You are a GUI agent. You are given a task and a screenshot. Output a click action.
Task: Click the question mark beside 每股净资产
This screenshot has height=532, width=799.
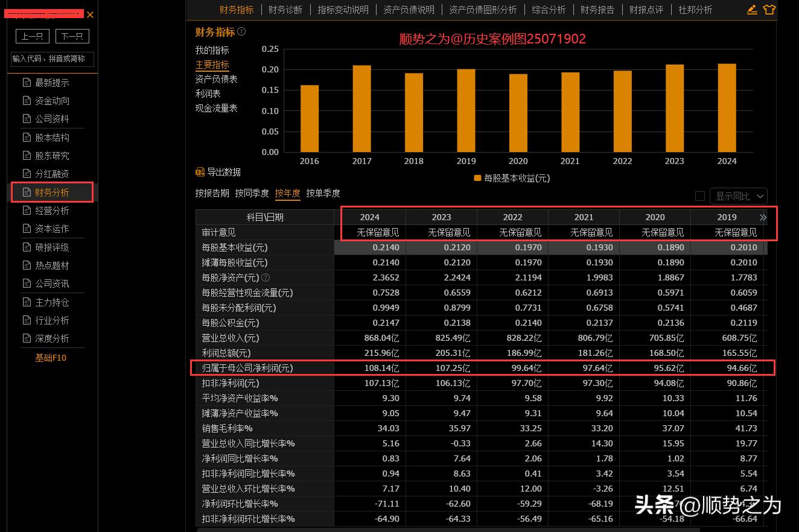click(x=266, y=277)
